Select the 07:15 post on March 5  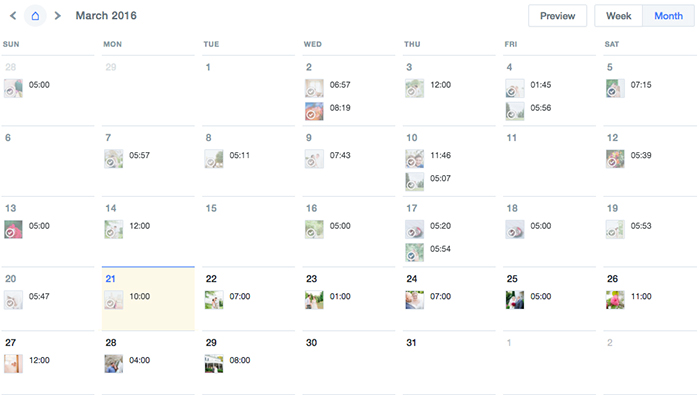coord(629,88)
